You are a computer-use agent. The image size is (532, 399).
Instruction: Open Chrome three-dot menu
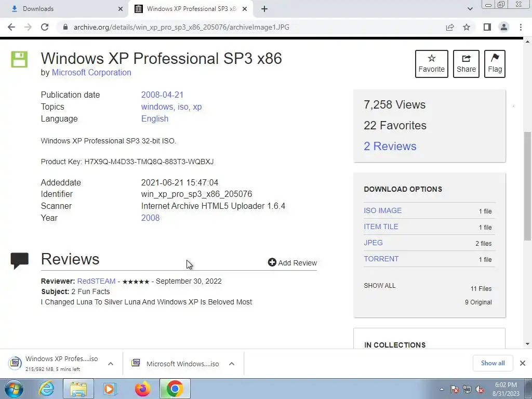pyautogui.click(x=521, y=27)
